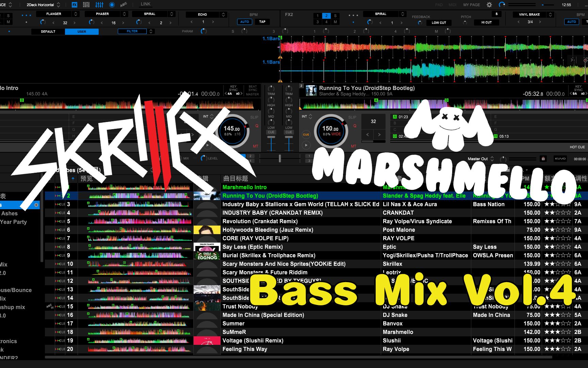This screenshot has height=368, width=588.
Task: Click the HI CUT button
Action: pyautogui.click(x=487, y=22)
